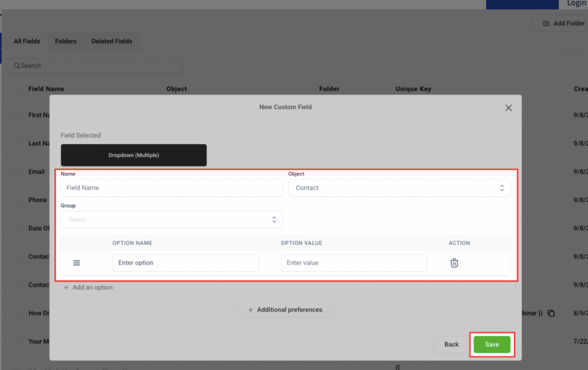Toggle the select-all checkbox in header
Screen dimensions: 588x370
[x=17, y=89]
